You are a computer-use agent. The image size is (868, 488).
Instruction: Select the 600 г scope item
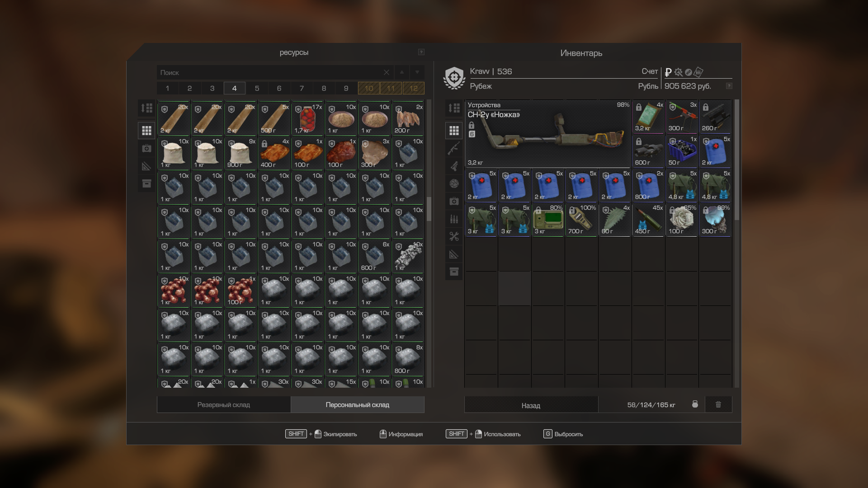(x=648, y=151)
